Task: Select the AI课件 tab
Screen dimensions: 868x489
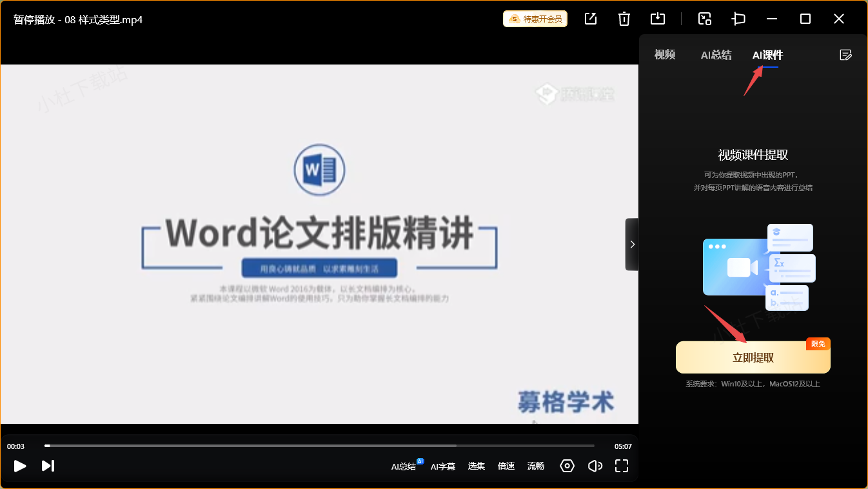Action: [767, 55]
